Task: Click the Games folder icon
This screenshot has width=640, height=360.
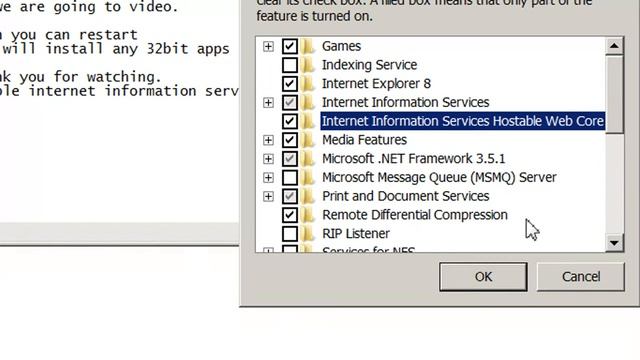Action: point(308,46)
